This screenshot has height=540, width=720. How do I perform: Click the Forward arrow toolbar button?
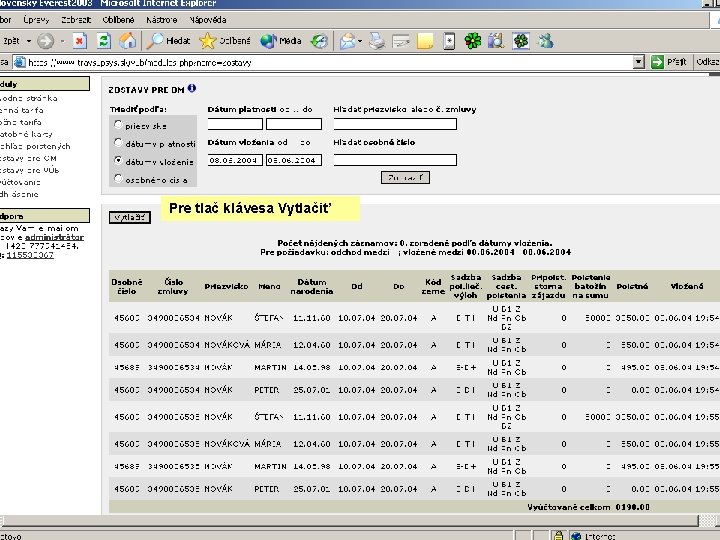[45, 41]
